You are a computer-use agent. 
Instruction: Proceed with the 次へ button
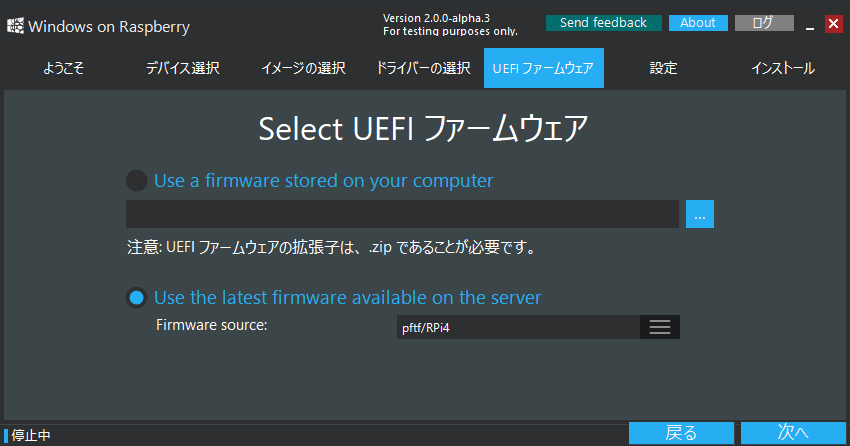pos(793,433)
